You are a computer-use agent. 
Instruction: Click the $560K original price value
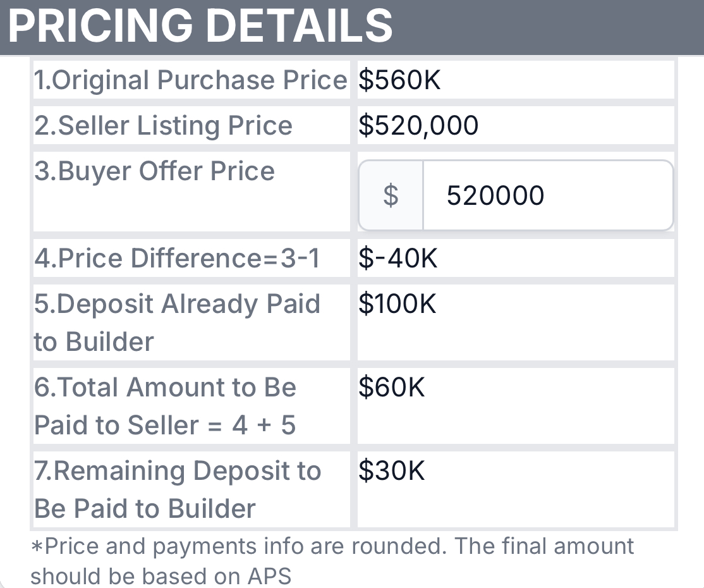point(399,80)
